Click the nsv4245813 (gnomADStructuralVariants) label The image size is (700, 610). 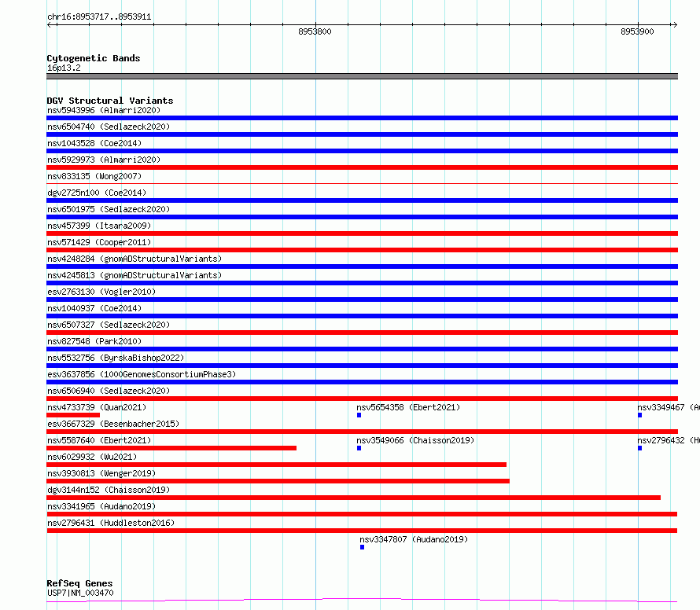point(134,275)
